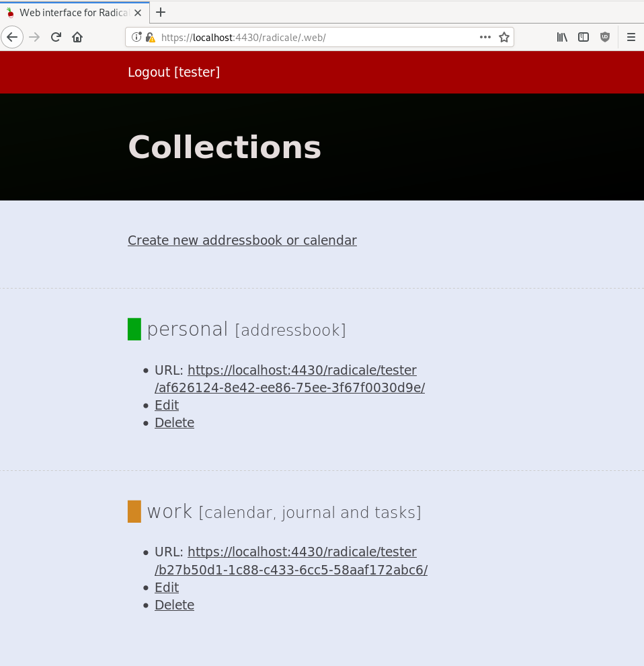Open the Firefox hamburger menu
Viewport: 644px width, 666px height.
click(x=631, y=38)
